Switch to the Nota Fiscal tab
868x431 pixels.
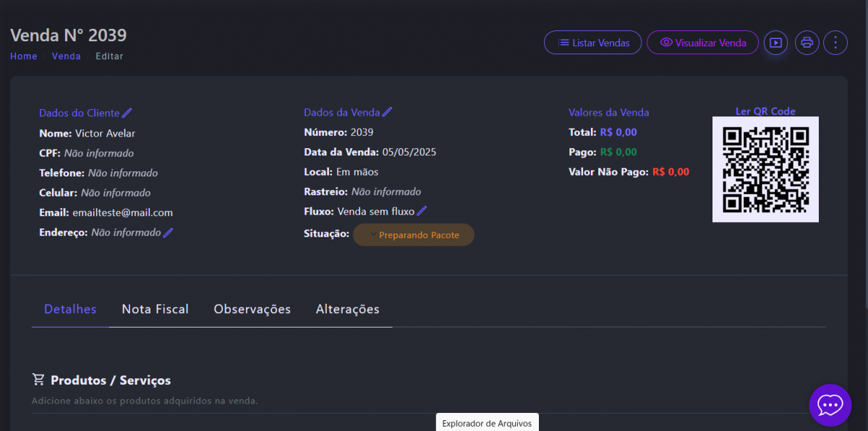click(155, 310)
